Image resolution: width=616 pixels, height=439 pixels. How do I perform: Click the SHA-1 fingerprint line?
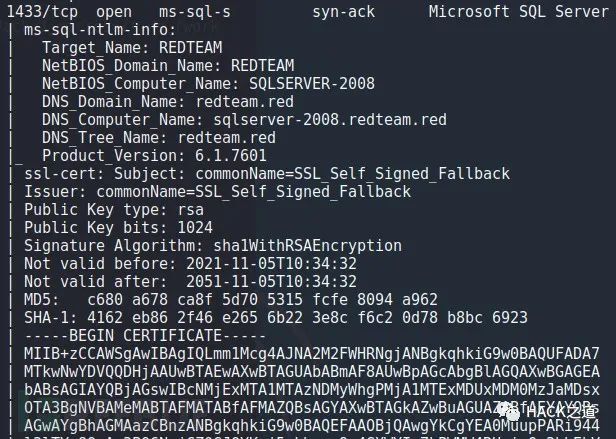click(276, 318)
